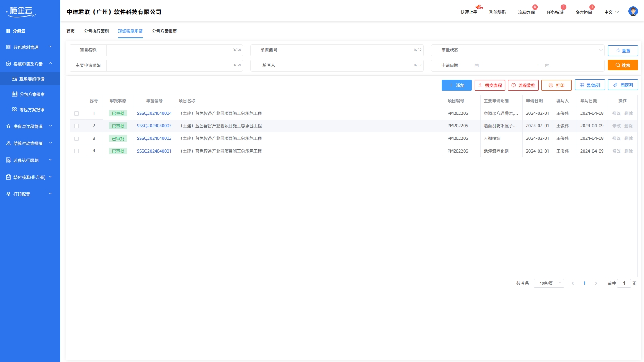The image size is (644, 362).
Task: Focus the 单据编号 search field
Action: (x=355, y=50)
